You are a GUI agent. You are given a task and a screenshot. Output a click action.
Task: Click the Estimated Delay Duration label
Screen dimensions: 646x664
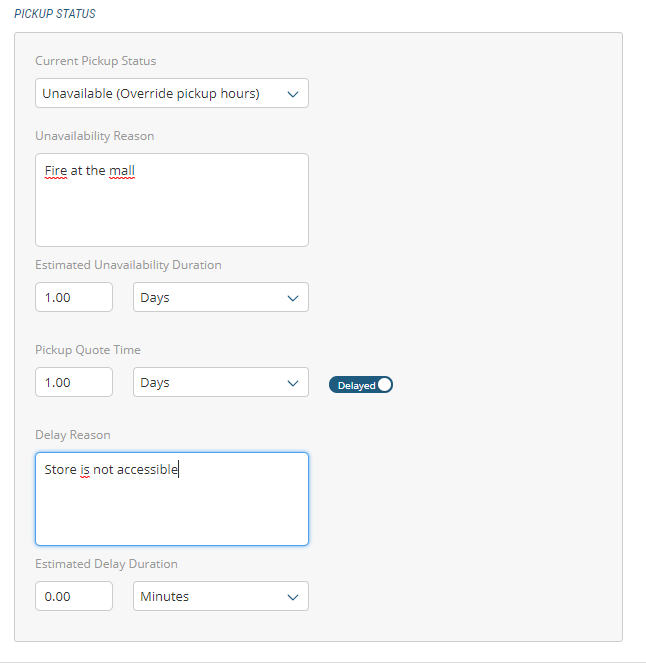coord(106,564)
